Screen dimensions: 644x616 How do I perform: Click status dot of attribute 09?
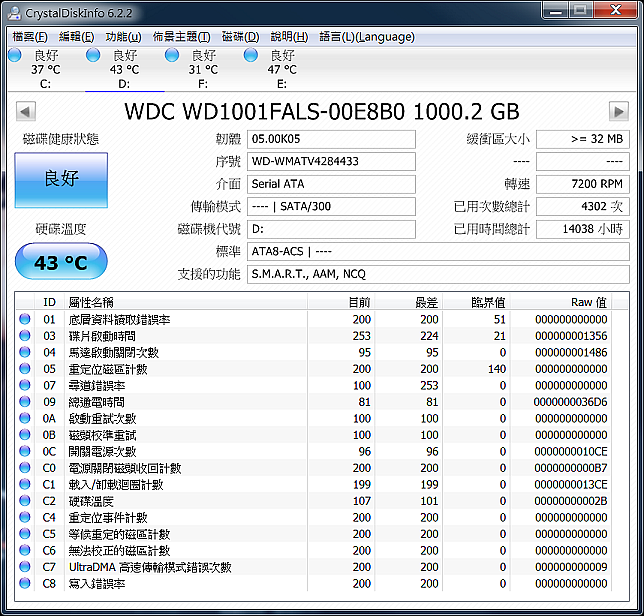tap(25, 401)
